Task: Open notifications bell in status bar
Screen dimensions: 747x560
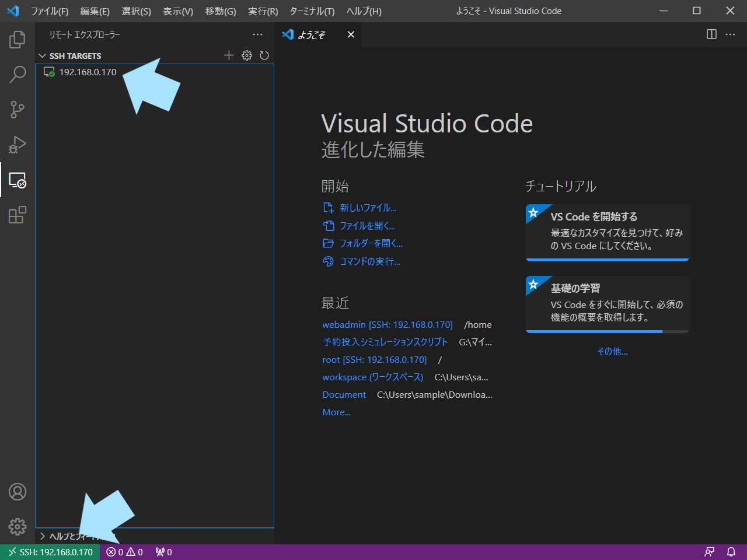Action: pos(731,552)
